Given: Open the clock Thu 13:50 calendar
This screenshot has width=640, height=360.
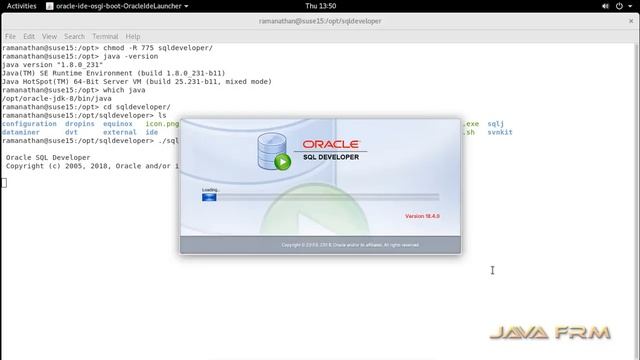Looking at the screenshot, I should (321, 6).
